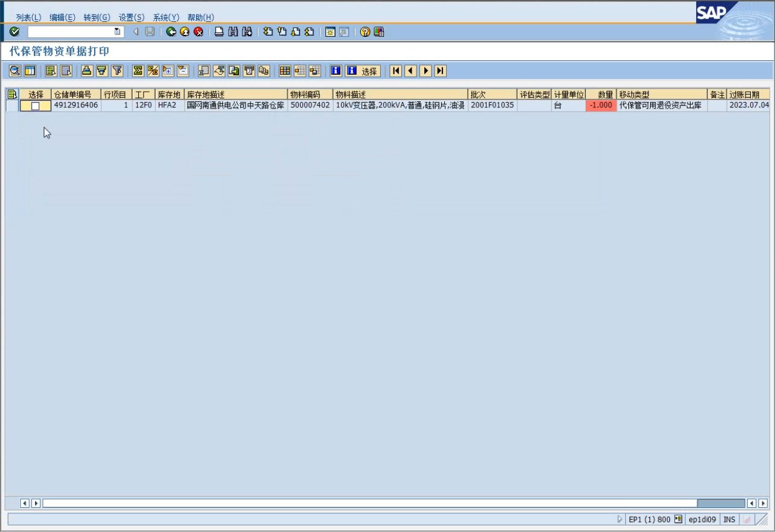Click the red Cancel icon
Viewport: 775px width, 532px height.
pyautogui.click(x=199, y=32)
